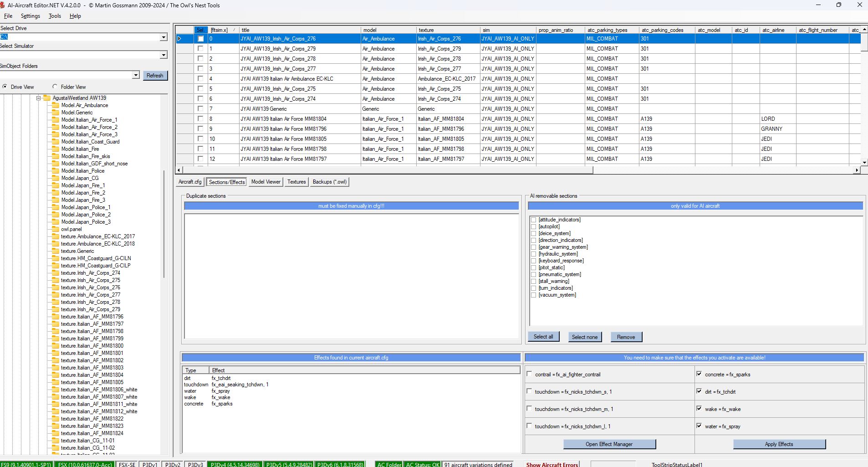Open the Tools menu
Image resolution: width=868 pixels, height=467 pixels.
point(55,16)
